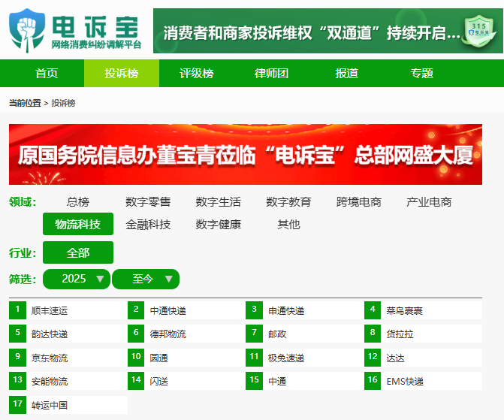Open 京东物流 in the ranking list
Viewport: 504px width, 420px height.
click(50, 358)
